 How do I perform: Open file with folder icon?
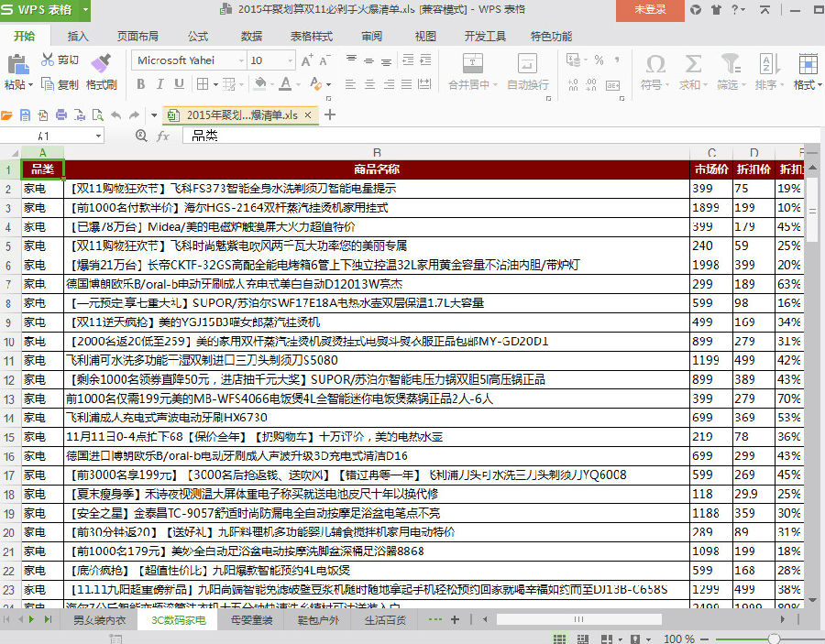coord(6,115)
